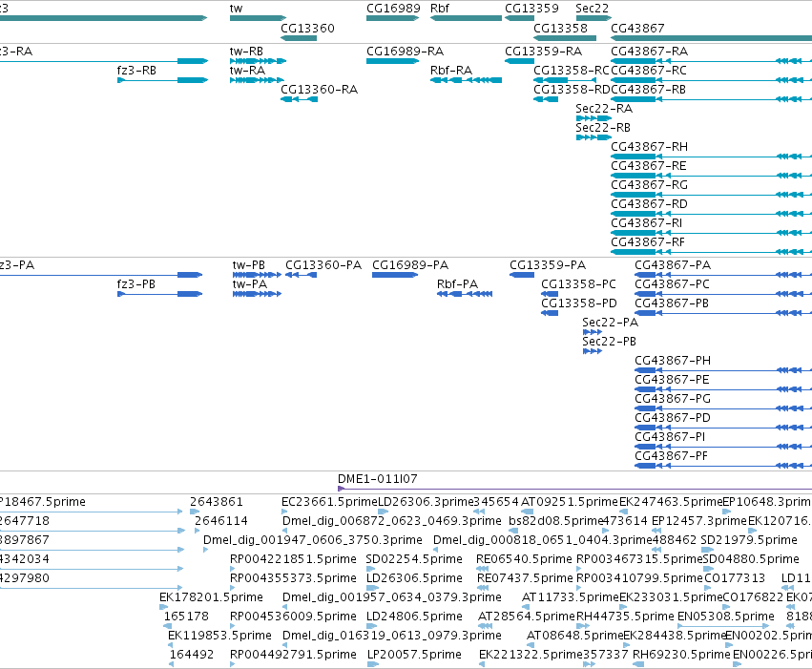Click the CG13358 gene label
812x669 pixels.
point(560,28)
